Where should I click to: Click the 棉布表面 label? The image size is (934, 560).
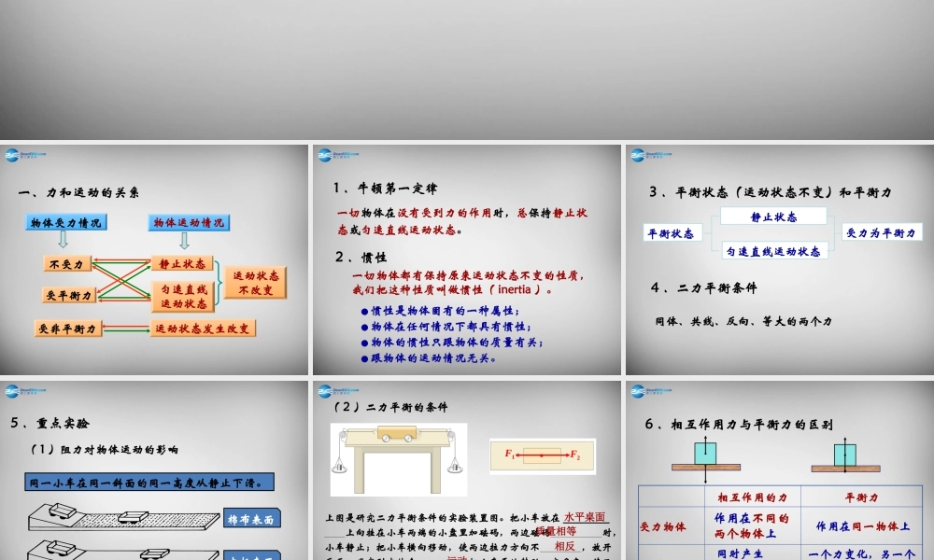tap(252, 519)
